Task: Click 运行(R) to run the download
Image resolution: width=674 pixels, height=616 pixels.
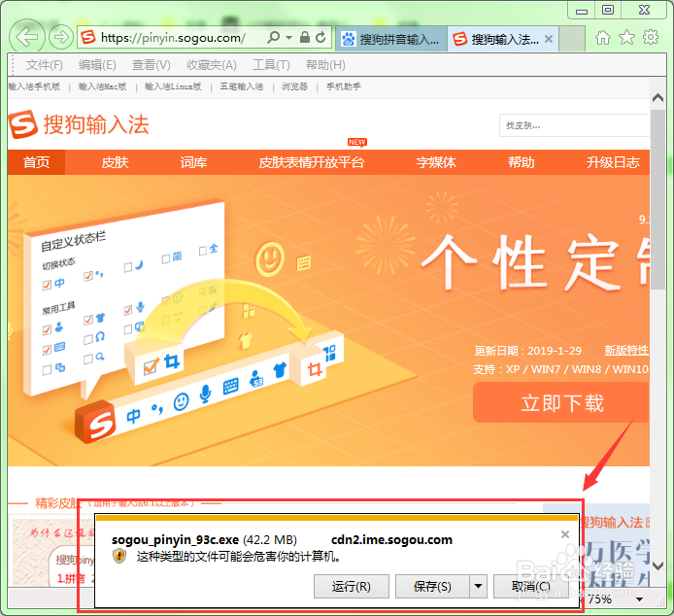Action: (352, 586)
